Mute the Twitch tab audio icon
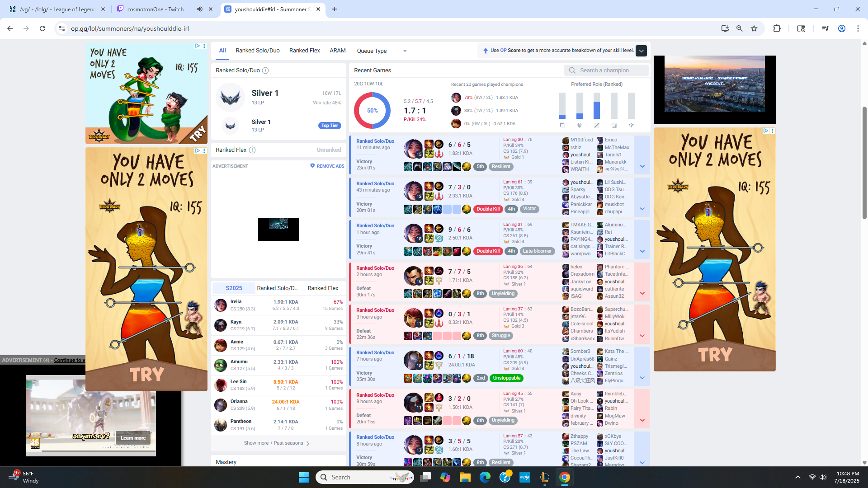Image resolution: width=868 pixels, height=488 pixels. click(199, 9)
